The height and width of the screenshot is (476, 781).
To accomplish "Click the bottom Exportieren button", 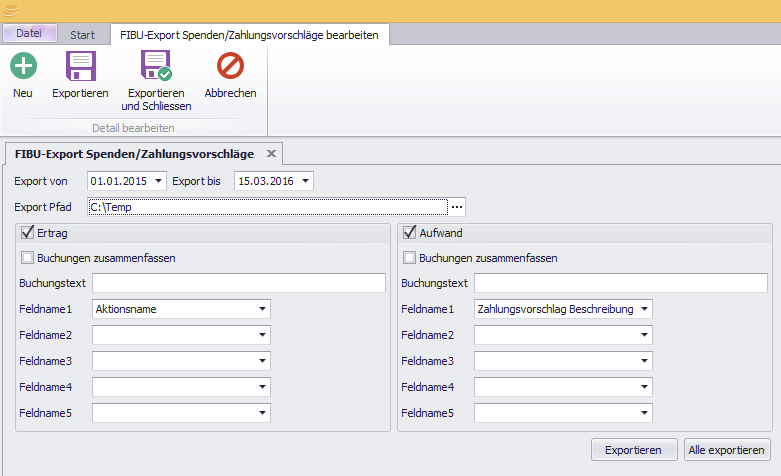I will tap(634, 451).
